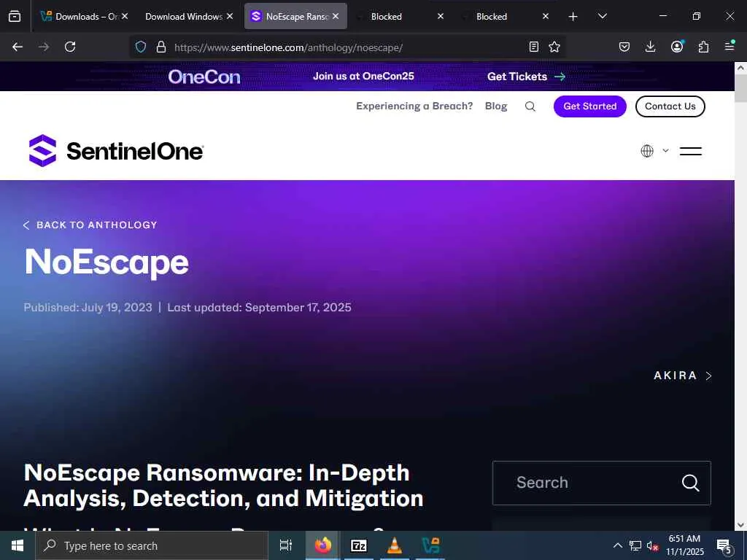The image size is (747, 560).
Task: Open Experiencing a Breach link
Action: [x=414, y=106]
